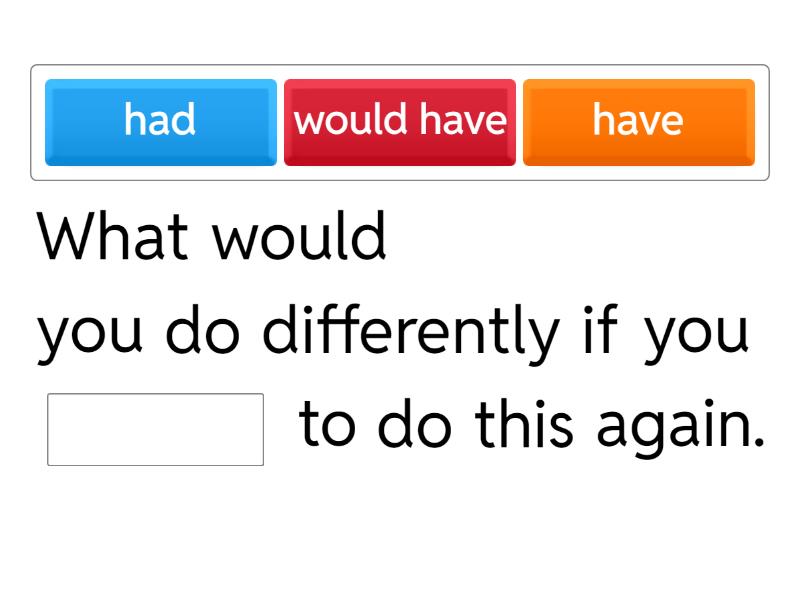The width and height of the screenshot is (800, 600).
Task: Choose the orange "have" tile
Action: pyautogui.click(x=638, y=121)
